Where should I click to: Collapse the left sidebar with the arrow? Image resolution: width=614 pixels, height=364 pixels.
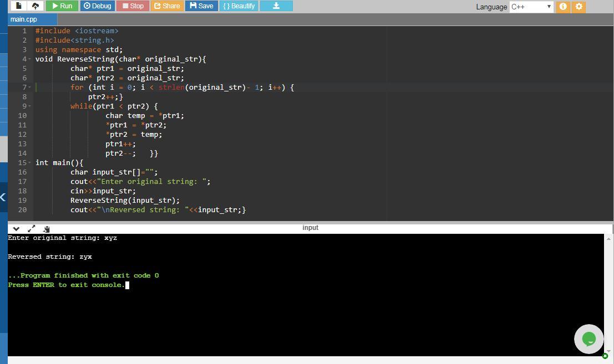click(3, 197)
